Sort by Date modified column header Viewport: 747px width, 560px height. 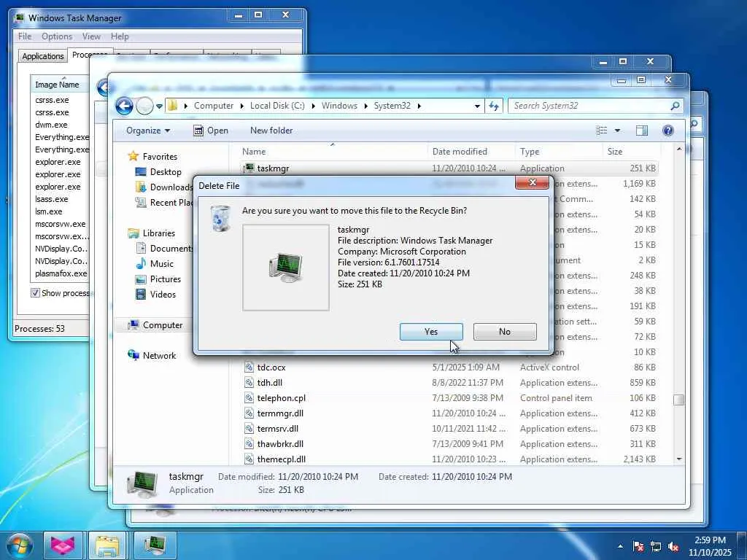pos(471,152)
